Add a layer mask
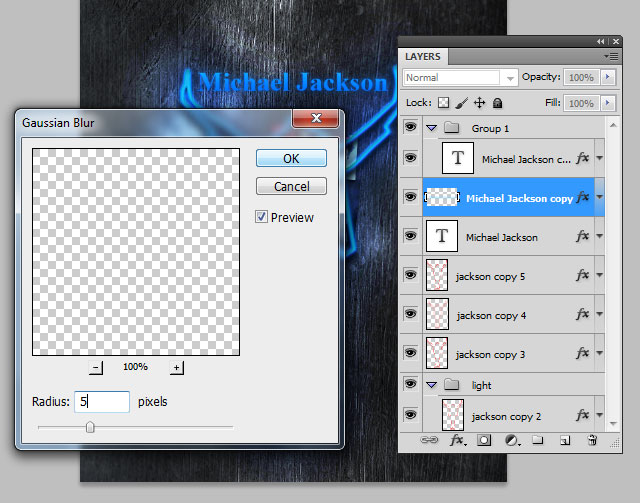Viewport: 640px width, 503px height. 484,440
